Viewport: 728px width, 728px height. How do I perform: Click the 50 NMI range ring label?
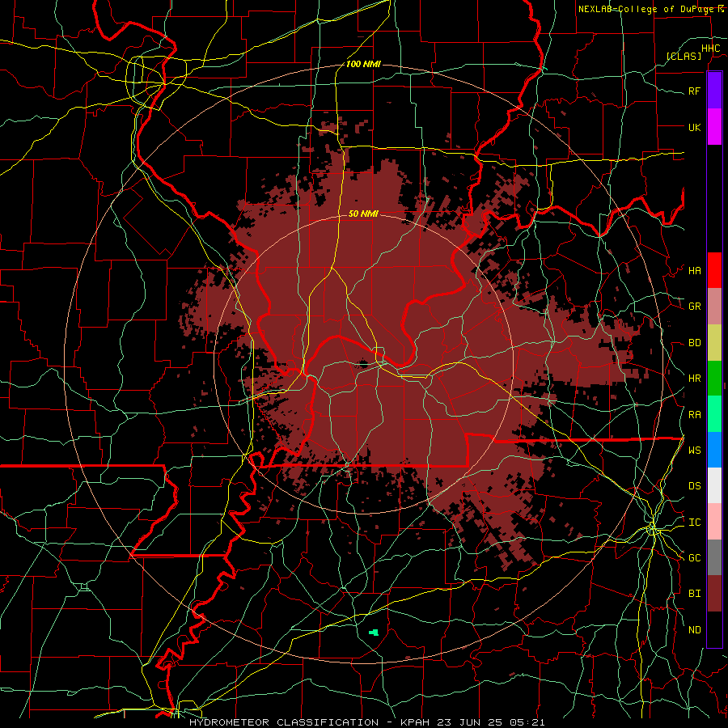pos(363,214)
